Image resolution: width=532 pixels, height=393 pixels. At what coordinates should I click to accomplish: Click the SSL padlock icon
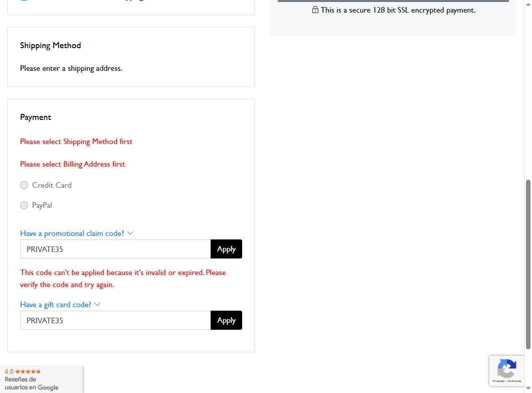pos(315,10)
